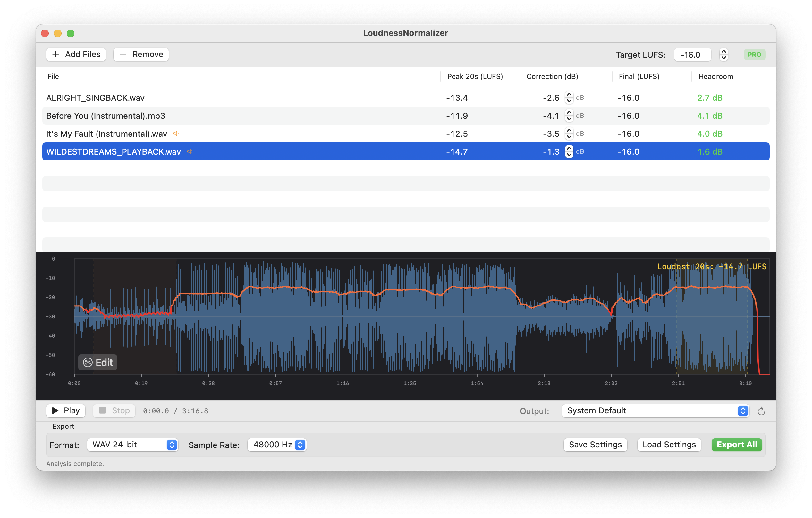
Task: Click the 2.7 dB headroom value
Action: (709, 98)
